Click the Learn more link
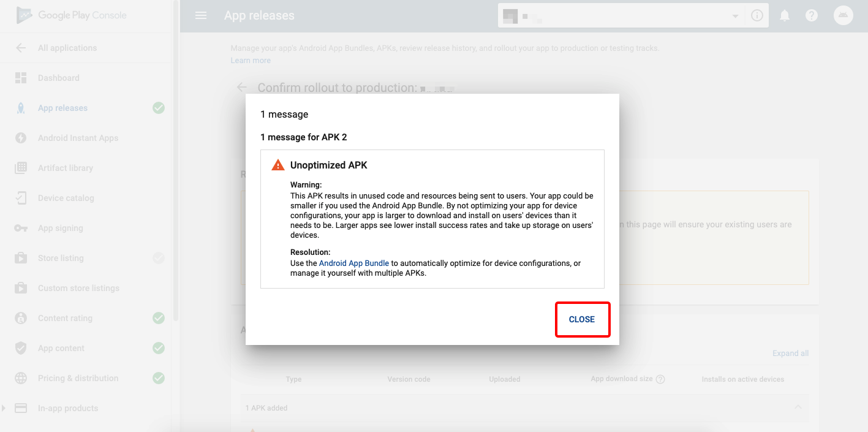The height and width of the screenshot is (432, 868). tap(251, 61)
